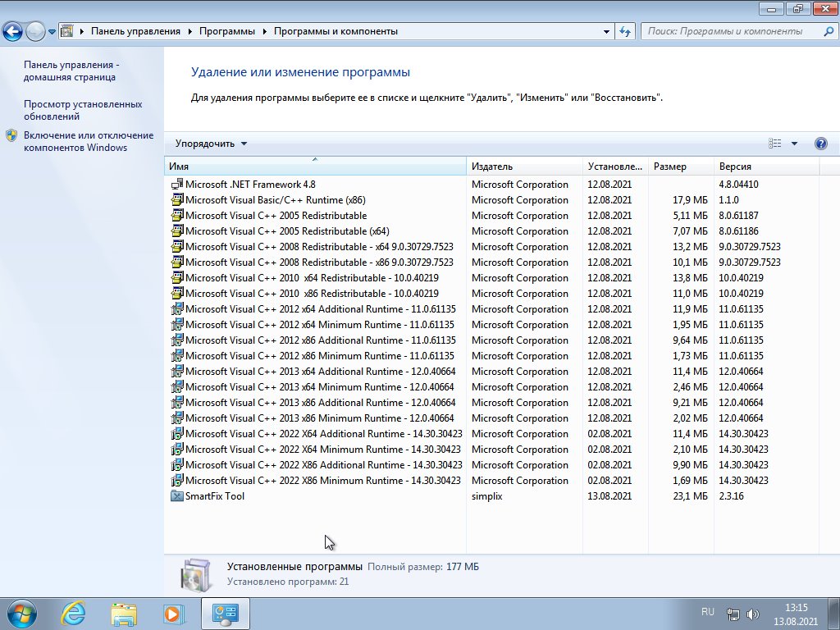Viewport: 840px width, 630px height.
Task: Click the change view icon
Action: click(x=774, y=143)
